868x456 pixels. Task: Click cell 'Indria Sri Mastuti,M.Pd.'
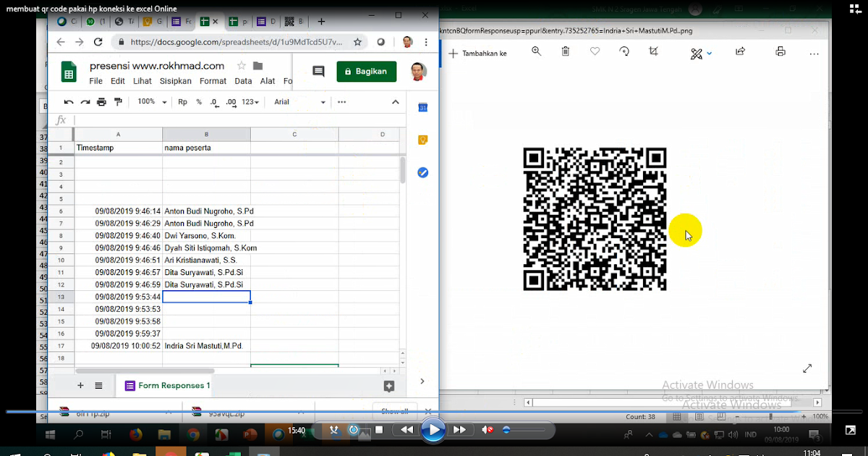click(206, 346)
